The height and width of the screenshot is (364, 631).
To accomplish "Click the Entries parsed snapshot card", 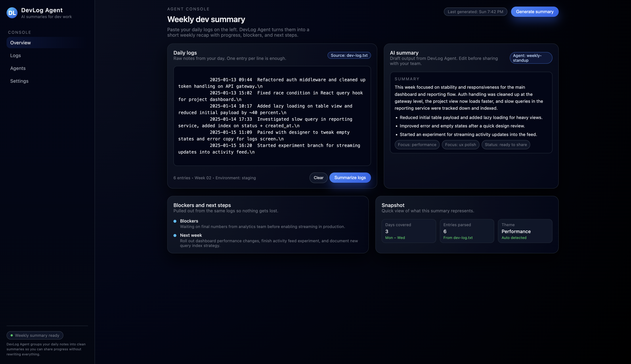I will (467, 231).
